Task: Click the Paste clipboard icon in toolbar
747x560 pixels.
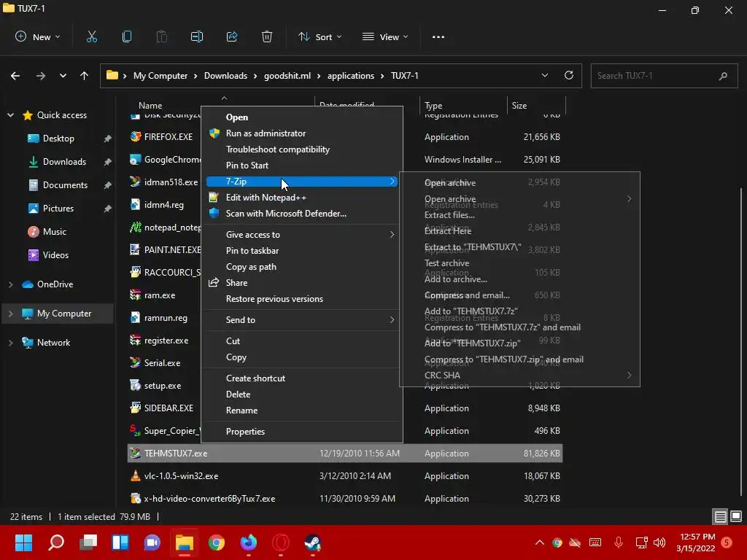Action: [161, 36]
